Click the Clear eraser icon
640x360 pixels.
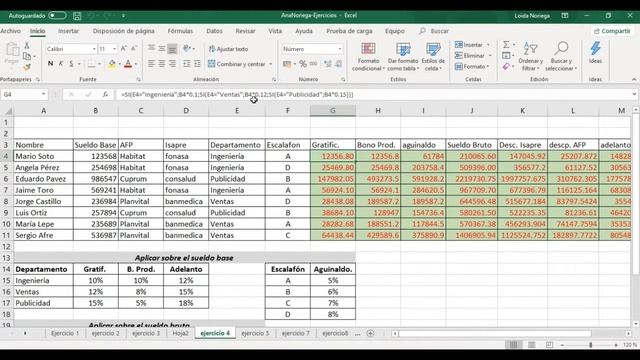pos(506,66)
